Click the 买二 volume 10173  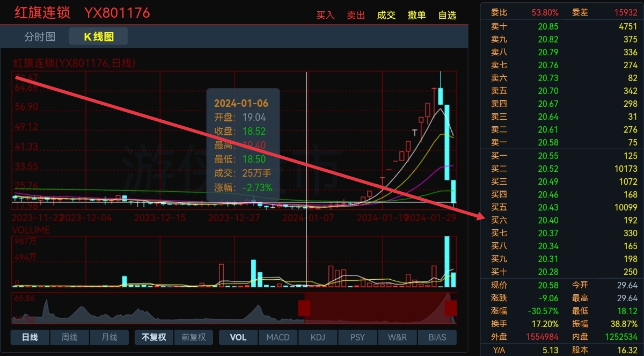626,169
